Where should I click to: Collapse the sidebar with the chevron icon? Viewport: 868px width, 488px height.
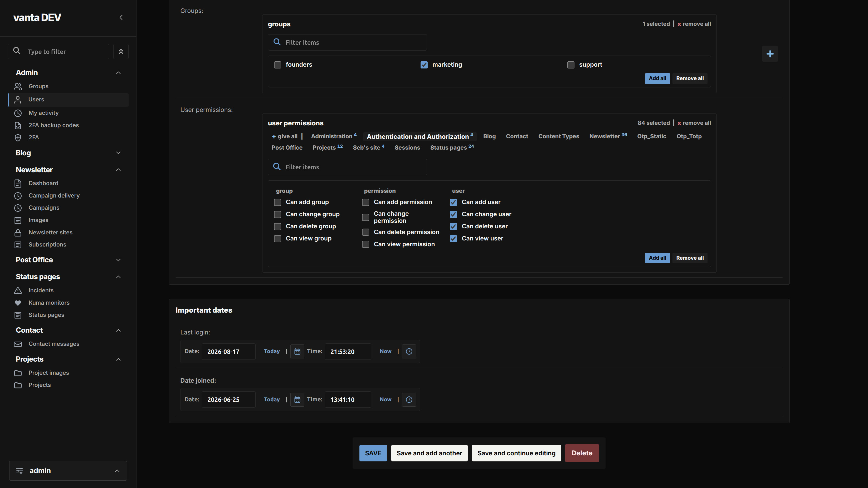(x=121, y=17)
